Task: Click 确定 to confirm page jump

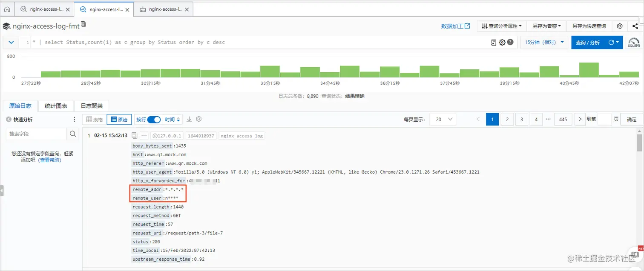Action: (x=631, y=120)
